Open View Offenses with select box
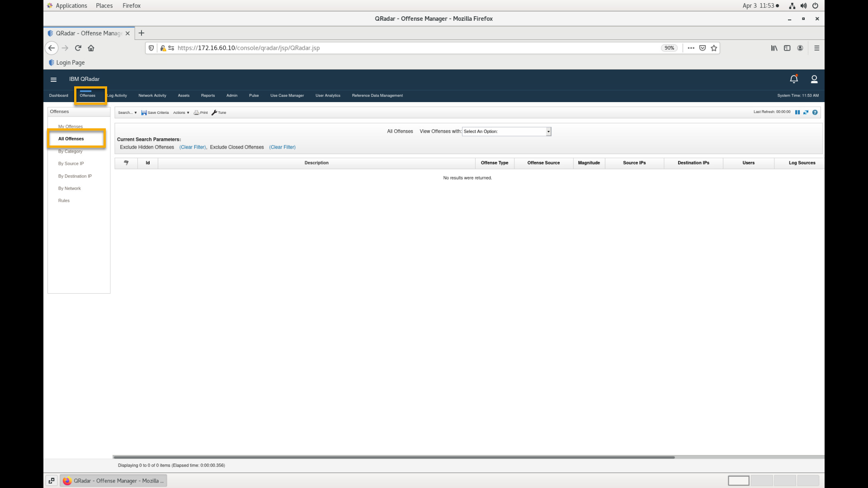Image resolution: width=868 pixels, height=488 pixels. [506, 131]
